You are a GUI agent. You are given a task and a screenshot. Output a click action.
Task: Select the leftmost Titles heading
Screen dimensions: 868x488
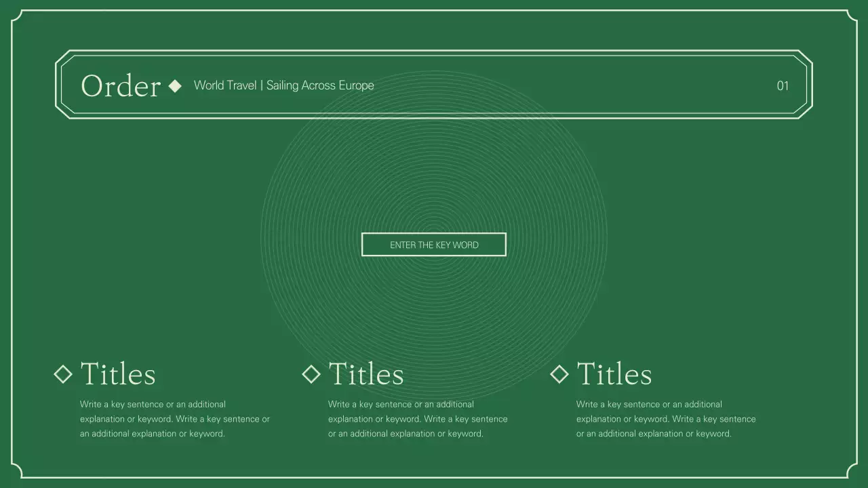click(118, 373)
